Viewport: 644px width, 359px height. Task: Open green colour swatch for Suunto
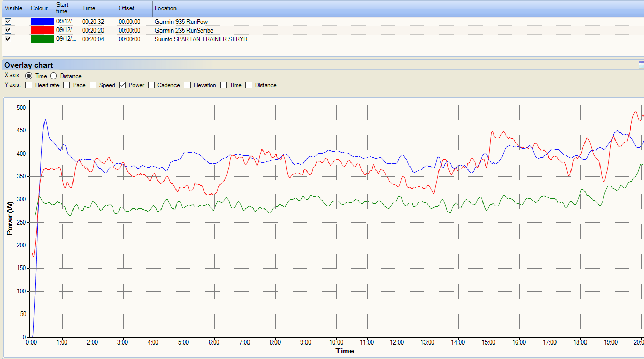coord(42,39)
